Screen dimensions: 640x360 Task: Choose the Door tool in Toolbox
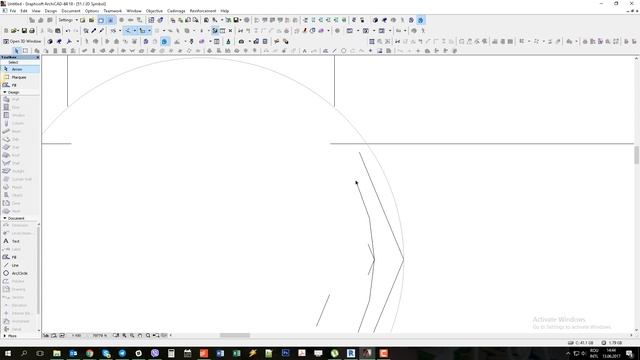coord(20,107)
